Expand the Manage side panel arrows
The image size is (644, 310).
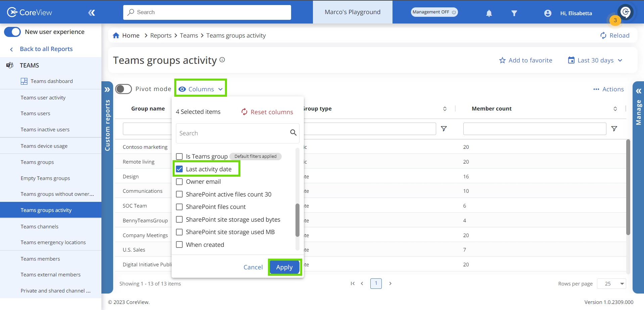(x=638, y=91)
